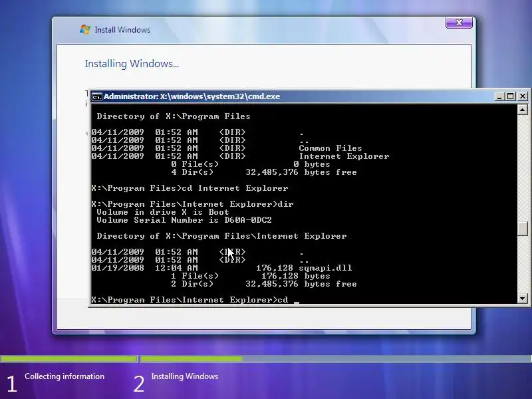Click the step 2 installation progress bar
This screenshot has width=532, height=399.
[x=336, y=358]
